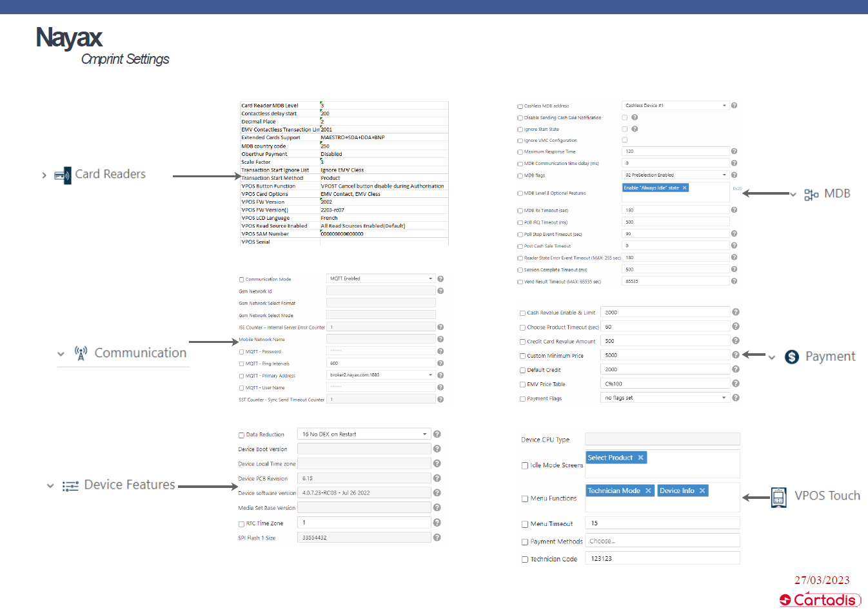Image resolution: width=868 pixels, height=613 pixels.
Task: Select the MAESTRO+SDA+DDA+BNP cell
Action: (384, 137)
